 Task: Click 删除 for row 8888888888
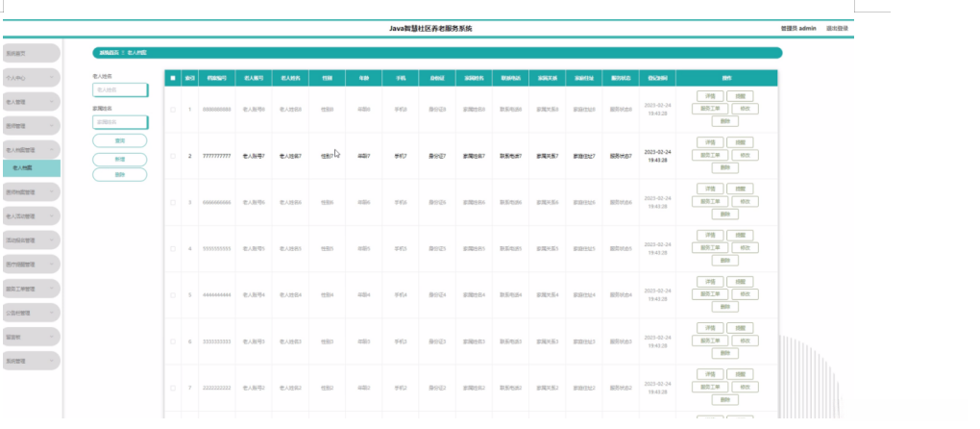tap(725, 121)
